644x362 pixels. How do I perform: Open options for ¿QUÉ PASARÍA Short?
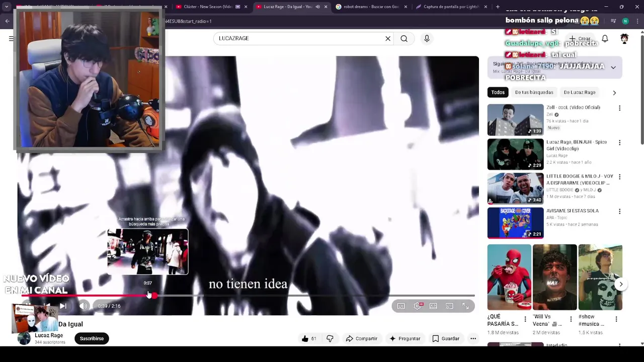(x=525, y=319)
